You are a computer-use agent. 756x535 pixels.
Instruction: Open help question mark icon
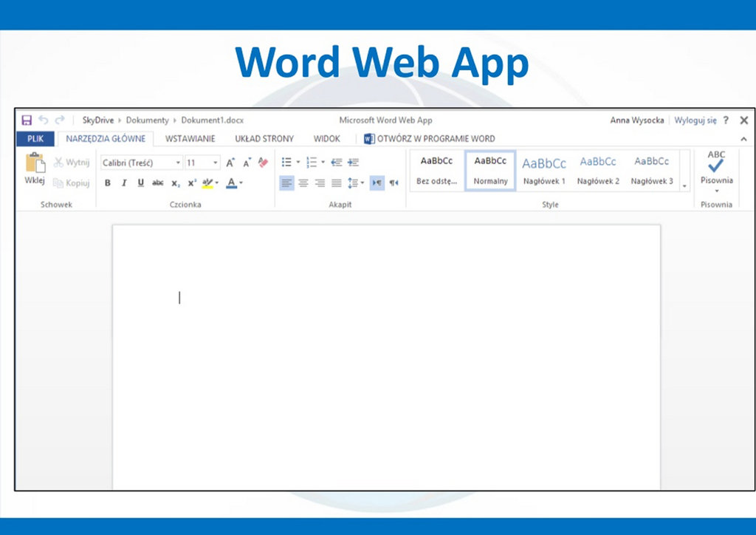coord(726,120)
